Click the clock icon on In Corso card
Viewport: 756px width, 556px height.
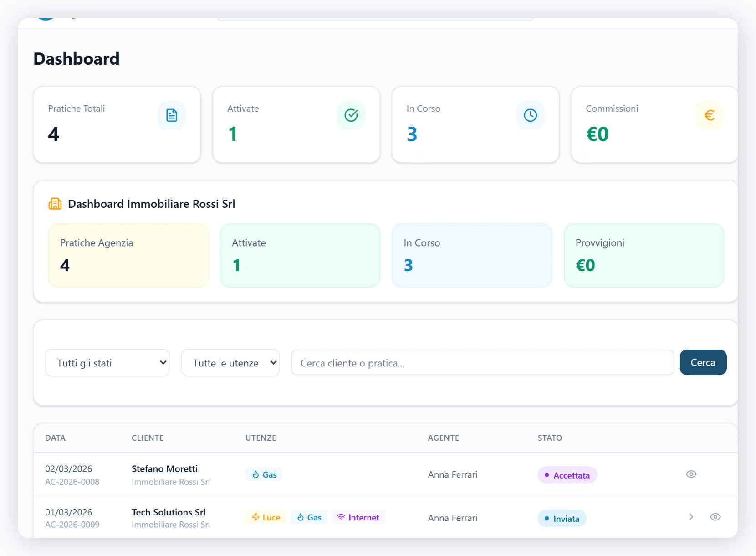point(530,115)
